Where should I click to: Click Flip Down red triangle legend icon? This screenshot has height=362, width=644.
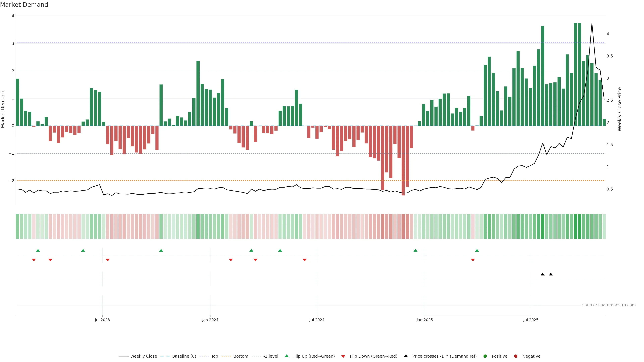pos(343,356)
